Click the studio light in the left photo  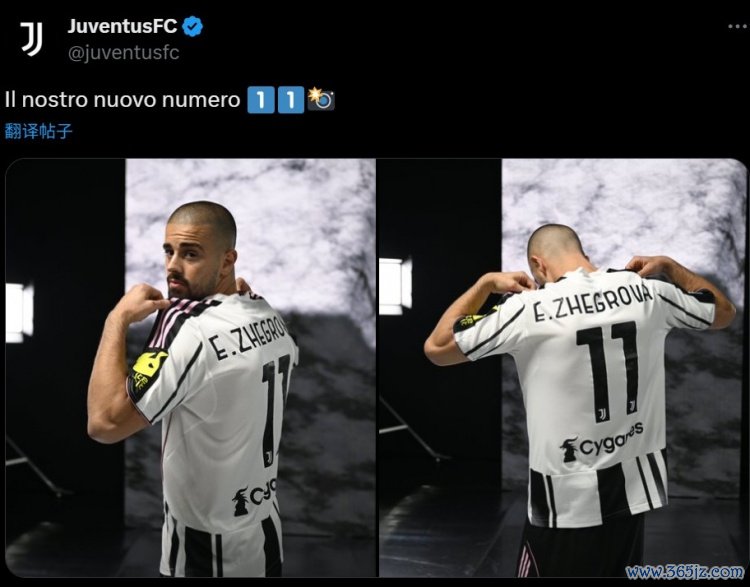point(19,313)
